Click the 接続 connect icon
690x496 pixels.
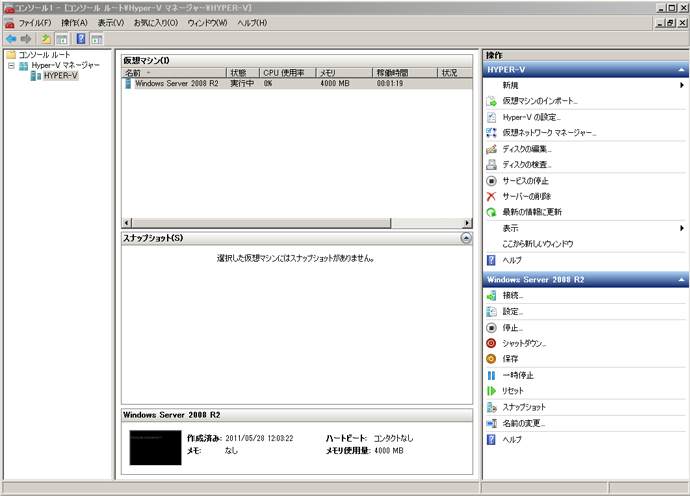coord(492,296)
